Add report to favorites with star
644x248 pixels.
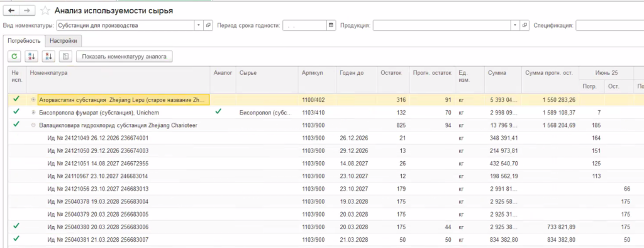(x=45, y=11)
